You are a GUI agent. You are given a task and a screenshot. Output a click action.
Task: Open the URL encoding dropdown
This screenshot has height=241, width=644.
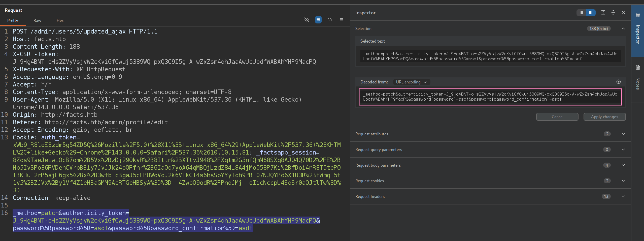pyautogui.click(x=411, y=82)
